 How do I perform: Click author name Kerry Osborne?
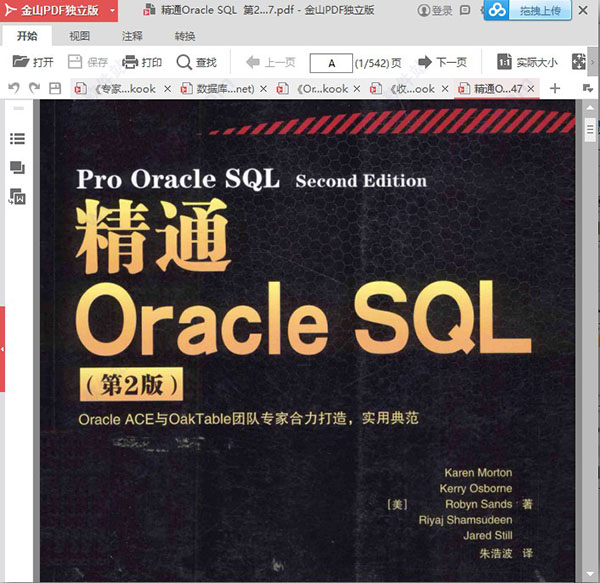476,489
